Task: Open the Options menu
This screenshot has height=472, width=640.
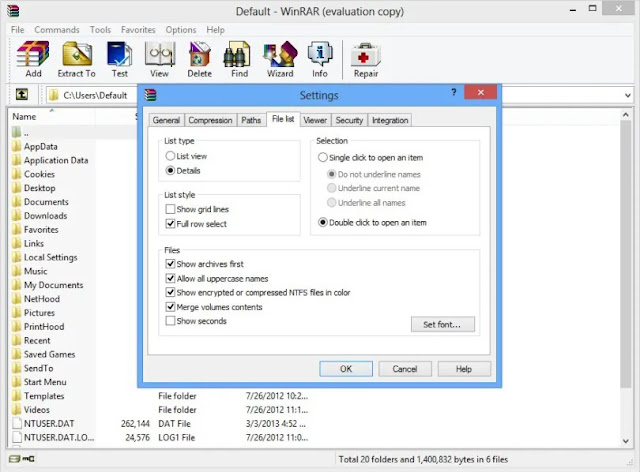Action: (181, 30)
